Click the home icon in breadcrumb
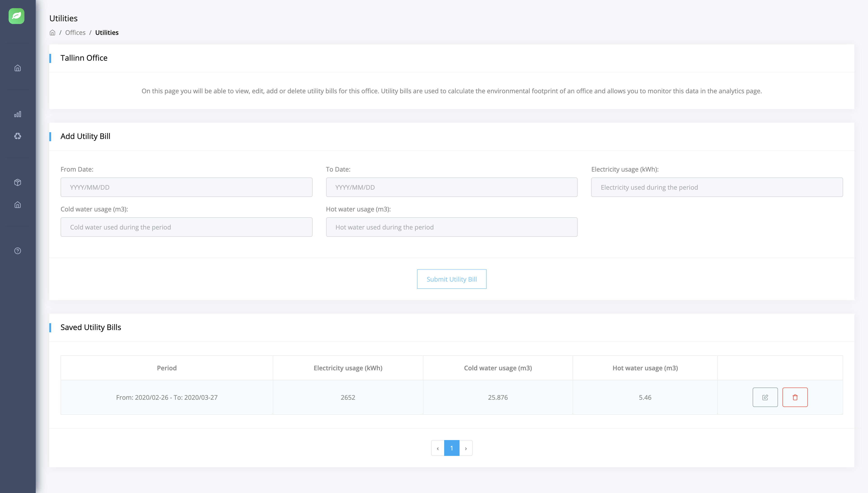The image size is (868, 493). [x=52, y=33]
